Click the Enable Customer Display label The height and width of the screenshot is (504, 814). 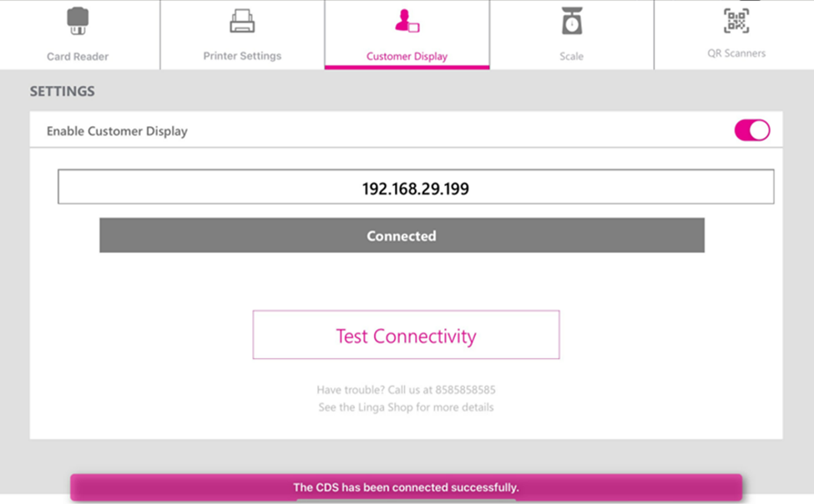pyautogui.click(x=117, y=131)
